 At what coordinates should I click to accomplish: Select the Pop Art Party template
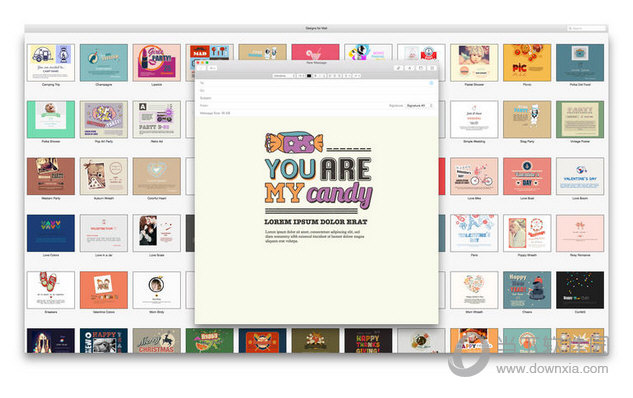[104, 119]
